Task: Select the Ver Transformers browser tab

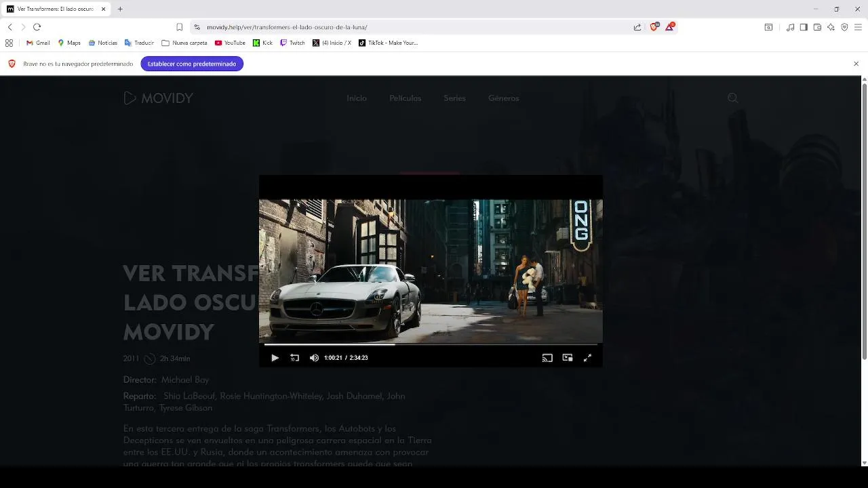Action: coord(56,9)
